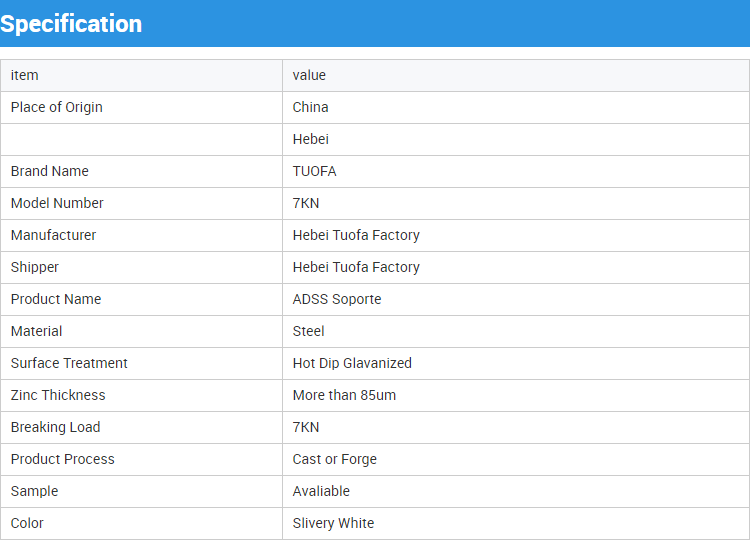Click the Manufacturer row label
Screen dimensions: 751x540
point(54,235)
